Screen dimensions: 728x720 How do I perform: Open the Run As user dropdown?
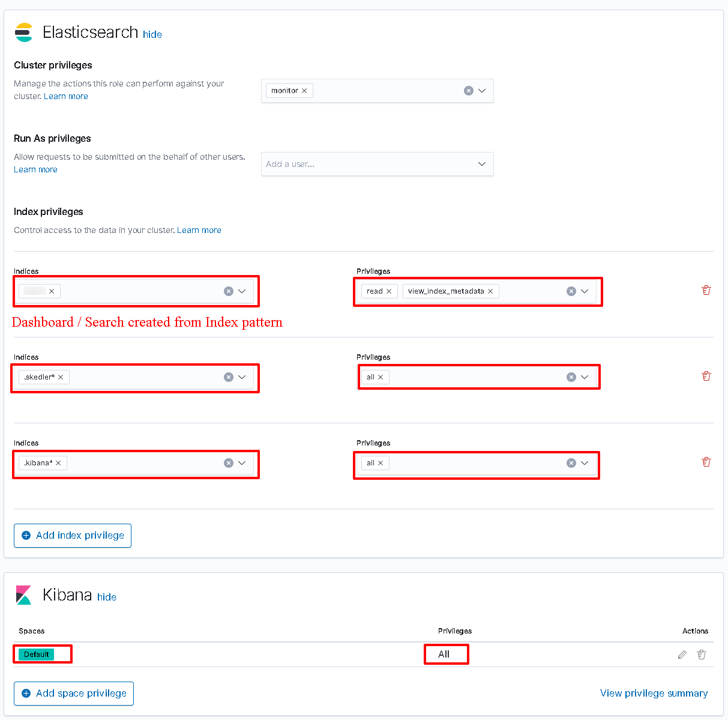point(482,164)
